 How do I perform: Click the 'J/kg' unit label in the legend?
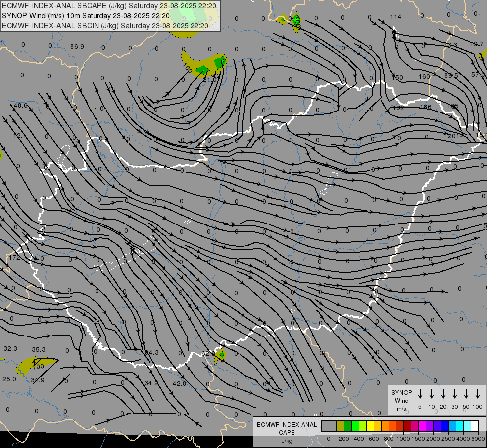(287, 441)
